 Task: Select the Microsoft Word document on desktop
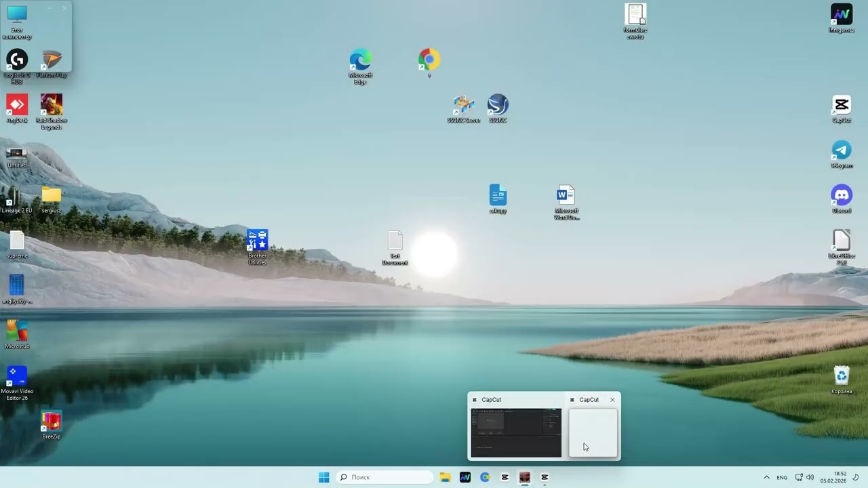coord(566,202)
